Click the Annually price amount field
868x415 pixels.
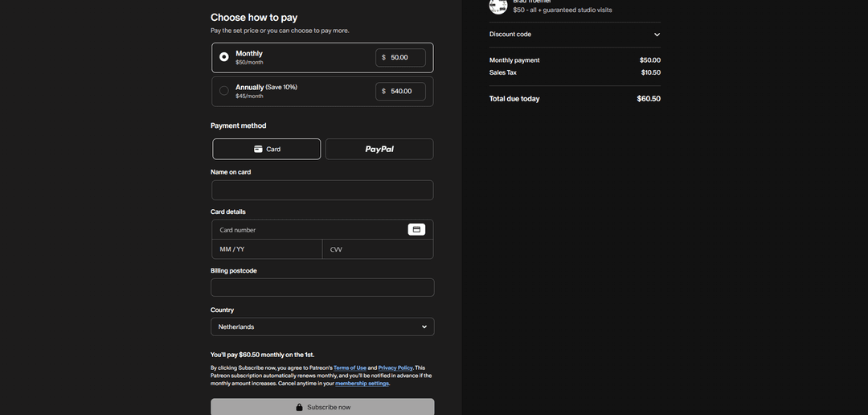click(x=404, y=92)
